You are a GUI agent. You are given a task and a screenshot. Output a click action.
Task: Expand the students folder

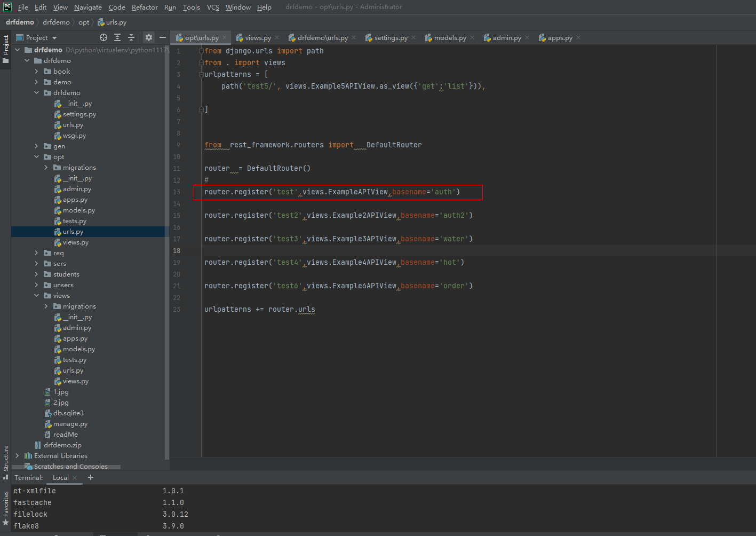click(x=36, y=274)
